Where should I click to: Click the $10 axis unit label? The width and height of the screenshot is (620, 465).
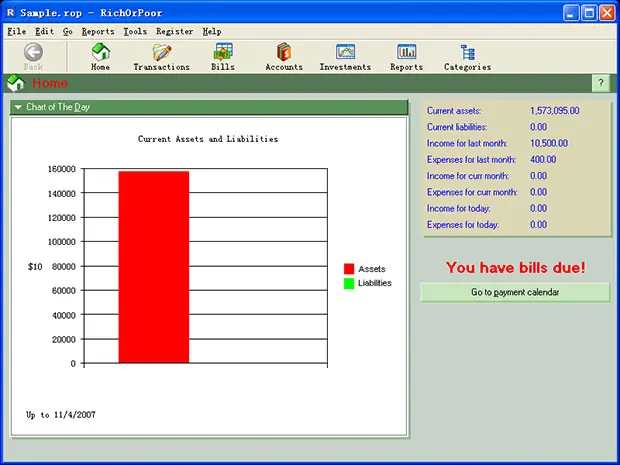pyautogui.click(x=35, y=267)
